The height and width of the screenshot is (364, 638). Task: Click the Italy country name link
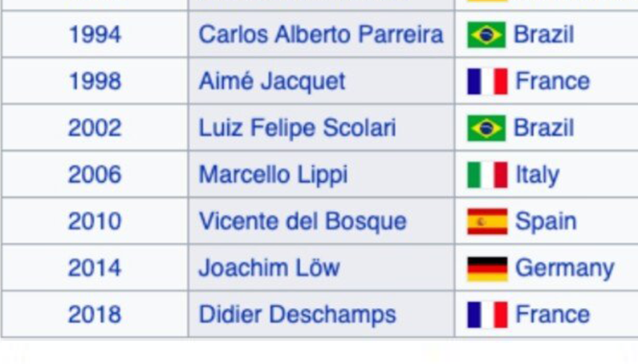[x=537, y=175]
